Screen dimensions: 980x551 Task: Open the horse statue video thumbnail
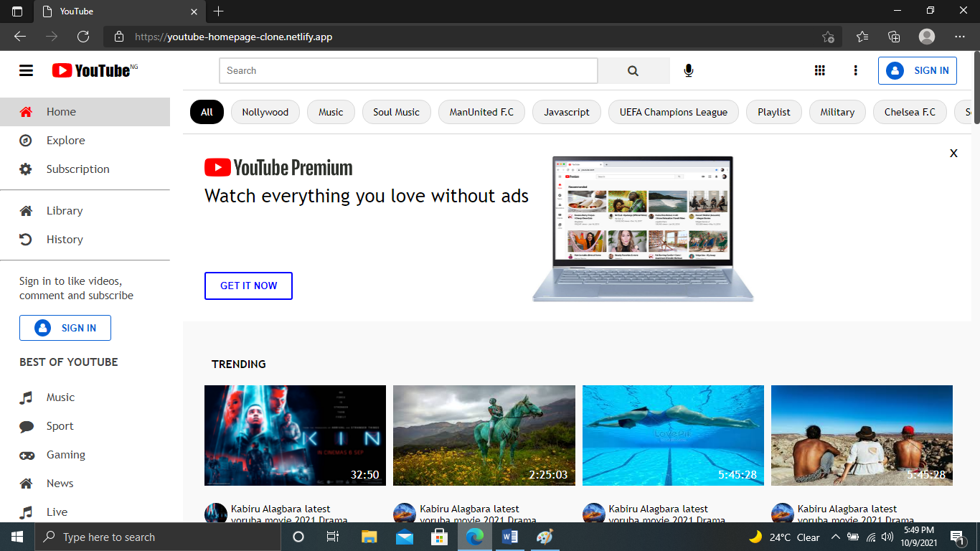click(x=484, y=435)
